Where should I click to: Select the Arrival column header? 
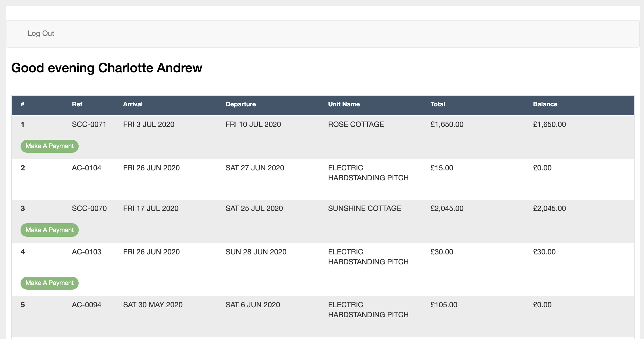tap(133, 104)
